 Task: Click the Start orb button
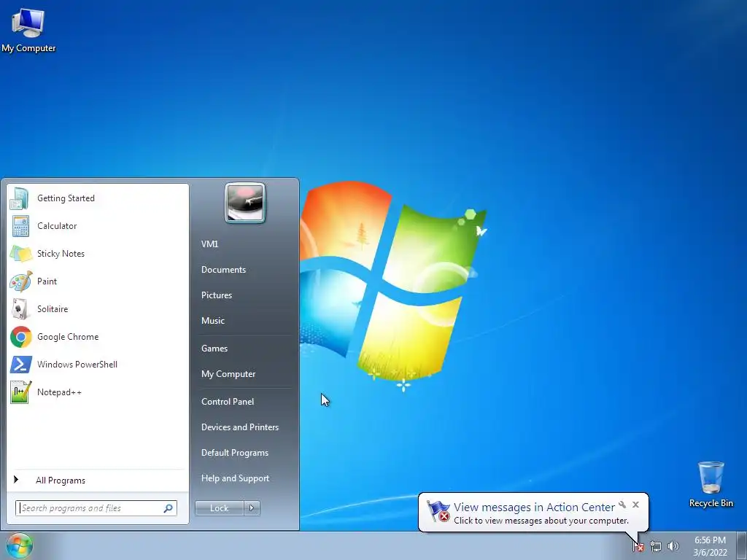[19, 545]
